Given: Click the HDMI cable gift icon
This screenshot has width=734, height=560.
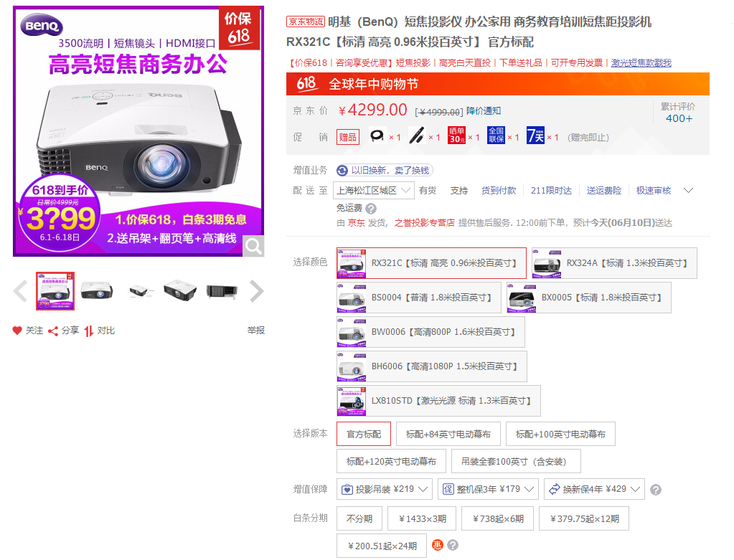Looking at the screenshot, I should 377,136.
